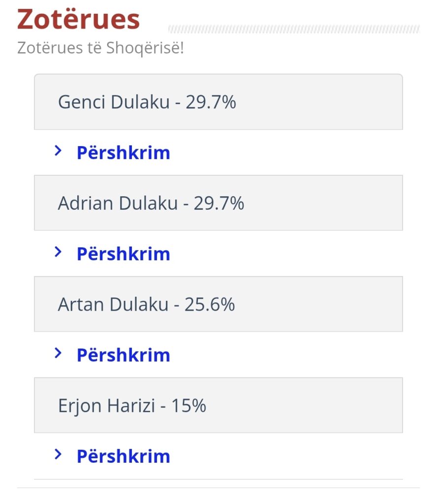Click empty area right of Erjon Harizi entry
The height and width of the screenshot is (504, 437).
coord(304,406)
